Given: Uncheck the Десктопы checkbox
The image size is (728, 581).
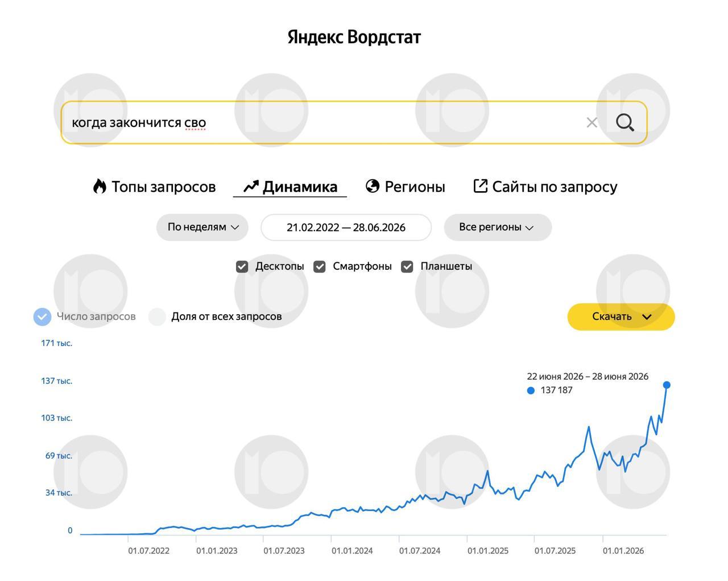Looking at the screenshot, I should [242, 266].
